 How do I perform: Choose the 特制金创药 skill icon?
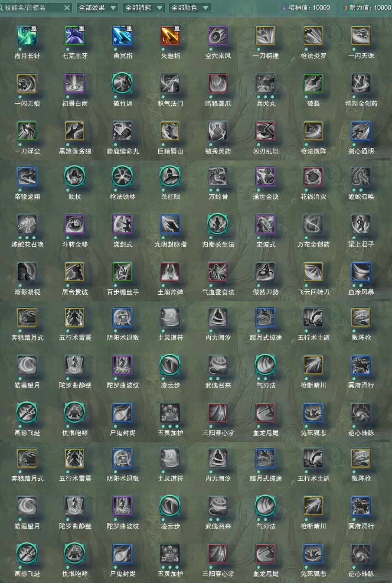pyautogui.click(x=361, y=83)
